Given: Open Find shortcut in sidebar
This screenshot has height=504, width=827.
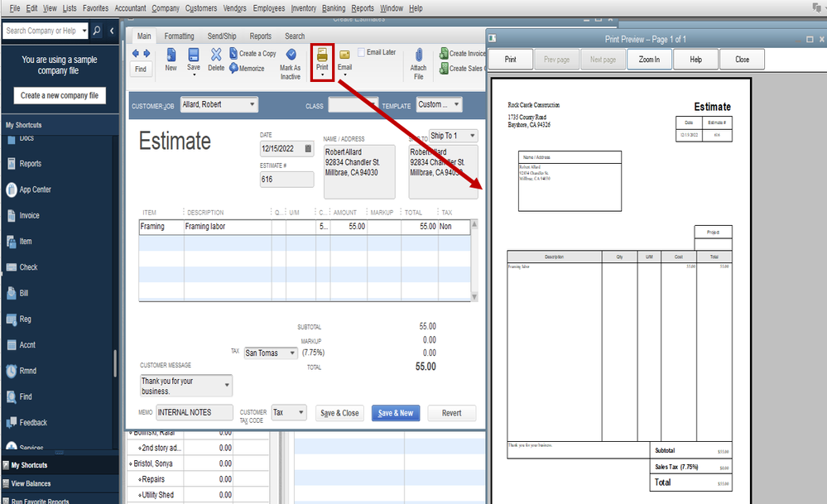Looking at the screenshot, I should coord(19,396).
